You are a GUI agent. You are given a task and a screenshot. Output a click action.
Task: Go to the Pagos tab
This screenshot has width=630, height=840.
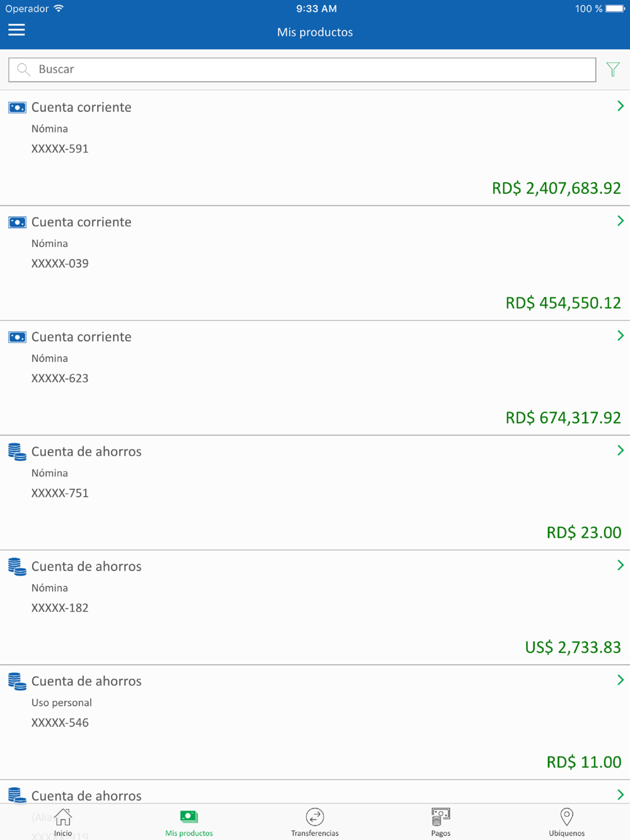coord(441,822)
